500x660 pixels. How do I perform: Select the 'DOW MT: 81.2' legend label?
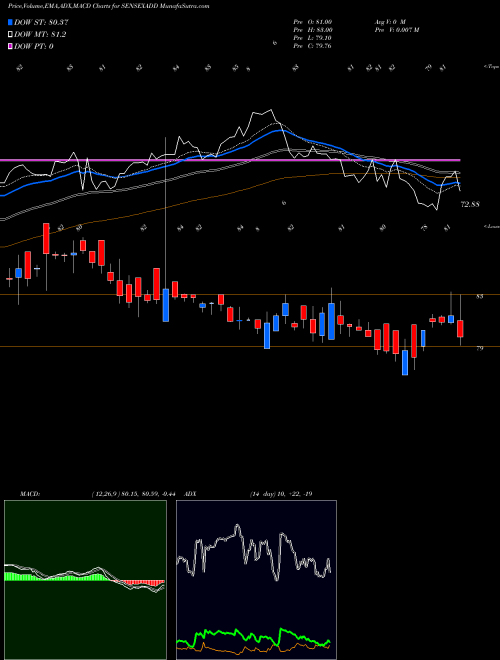[x=40, y=35]
